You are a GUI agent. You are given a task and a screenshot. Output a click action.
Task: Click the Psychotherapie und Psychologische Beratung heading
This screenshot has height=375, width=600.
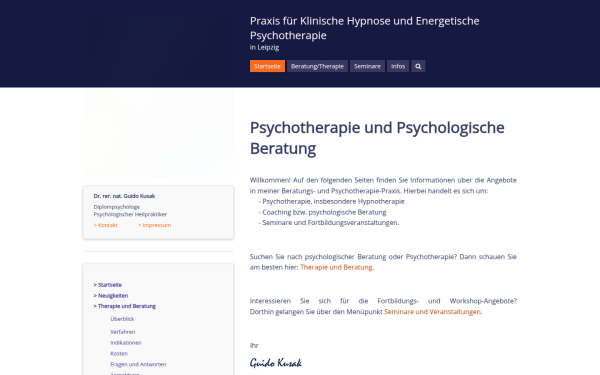tap(377, 138)
